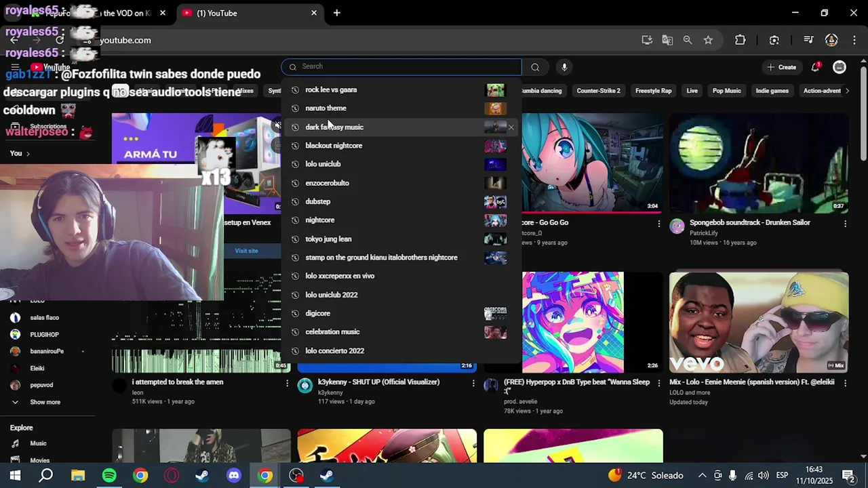Screen dimensions: 868x488
Task: Open the 'You' sidebar section
Action: point(20,153)
